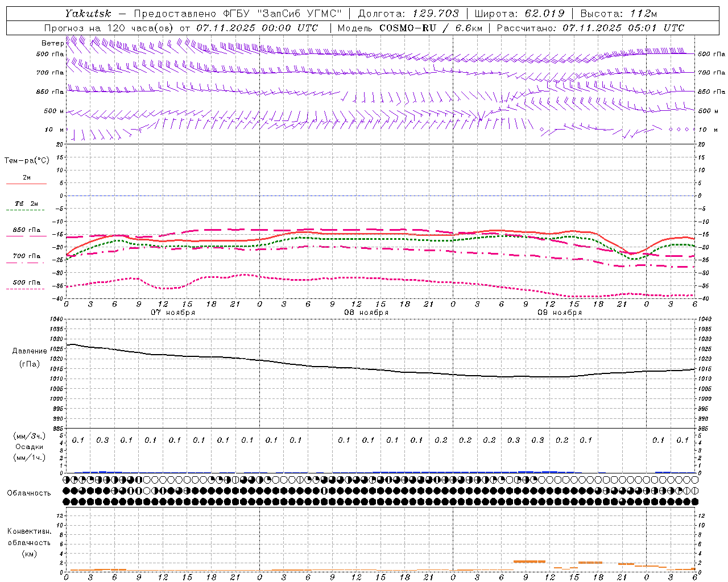The image size is (728, 582).
Task: Click the 850 гПа temperature legend label
Action: pos(26,230)
